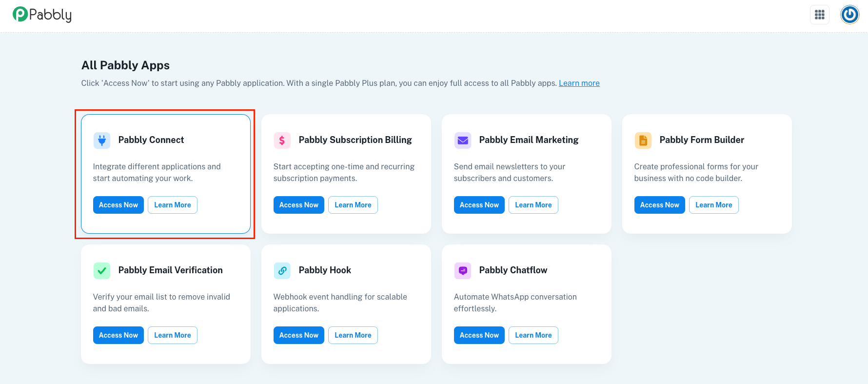Image resolution: width=868 pixels, height=384 pixels.
Task: Click the Email Verification checkmark icon
Action: tap(102, 271)
